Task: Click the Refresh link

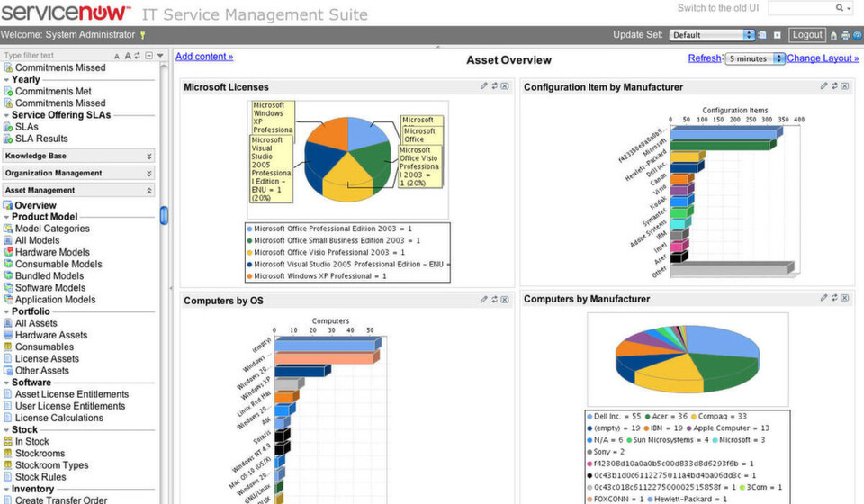Action: pyautogui.click(x=704, y=58)
